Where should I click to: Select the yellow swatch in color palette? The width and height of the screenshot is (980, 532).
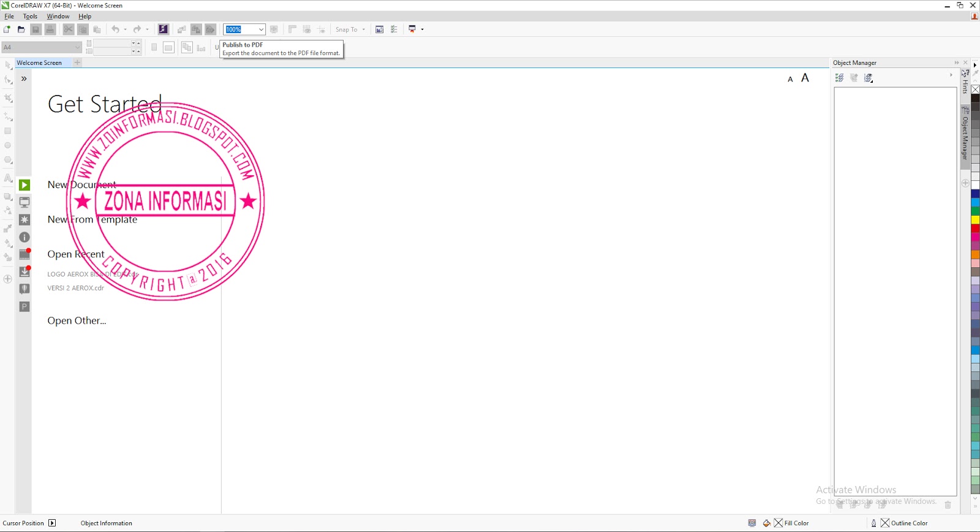click(x=975, y=219)
